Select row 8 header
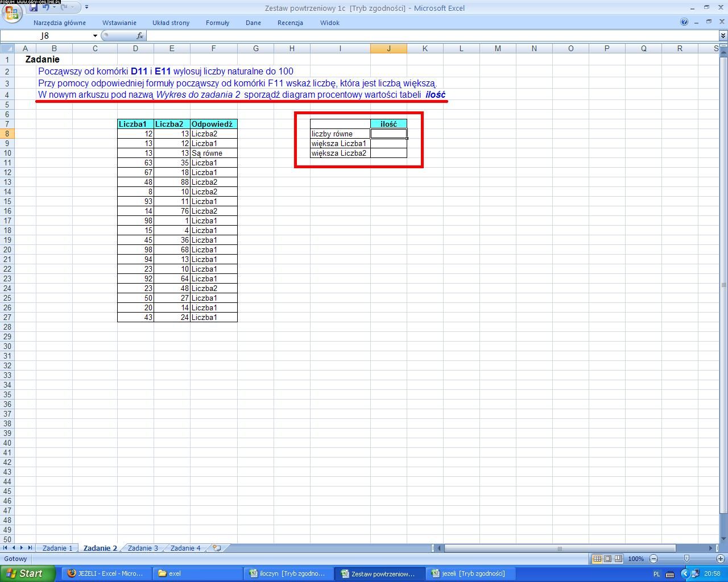This screenshot has width=728, height=582. pos(7,134)
